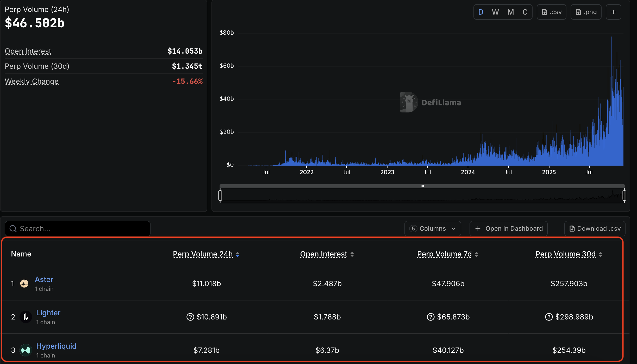Click question mark beside Lighter 24h volume
The width and height of the screenshot is (637, 364).
click(x=190, y=317)
